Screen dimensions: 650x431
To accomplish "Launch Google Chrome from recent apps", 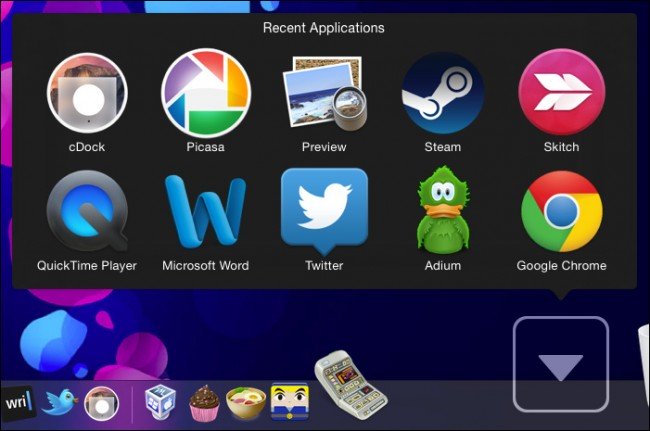I will pos(561,211).
